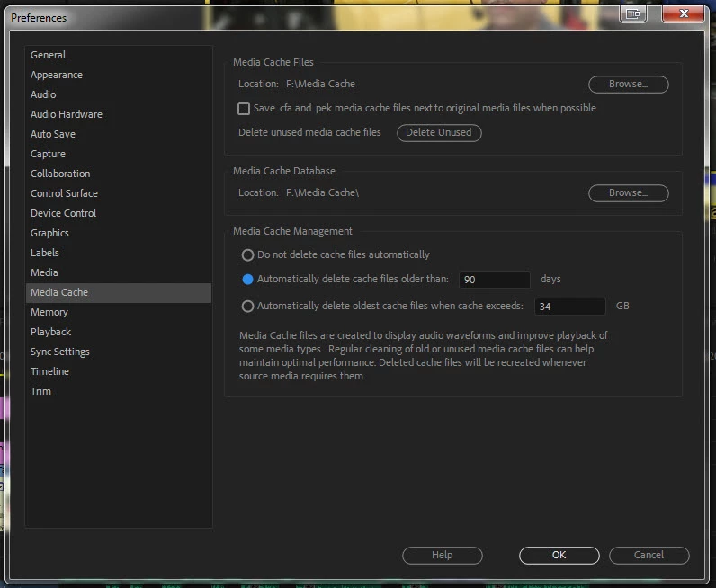716x588 pixels.
Task: Select Do not delete cache files automatically
Action: point(247,254)
